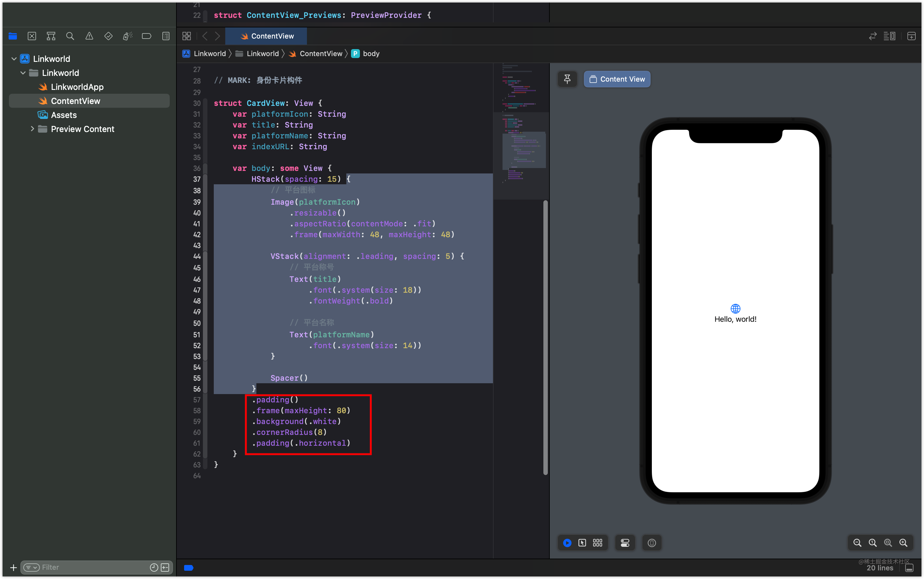Open the Test navigator diamond icon
The height and width of the screenshot is (579, 924).
pos(108,36)
